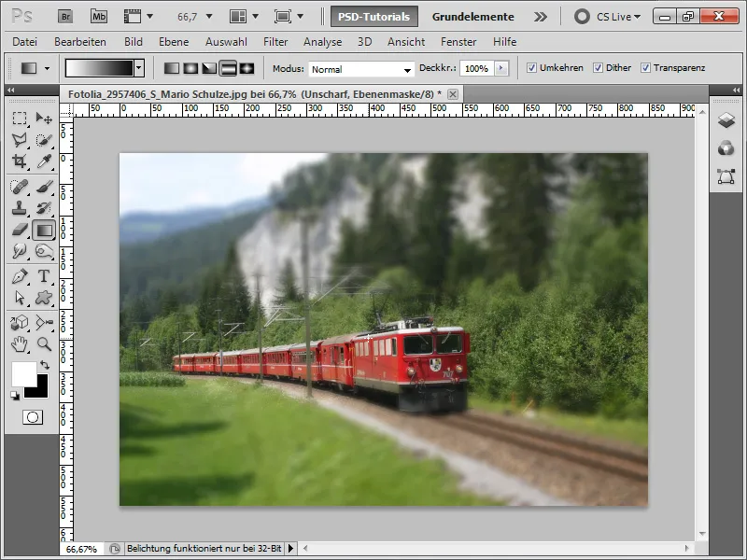Click the gradient preview swatch

[x=100, y=68]
